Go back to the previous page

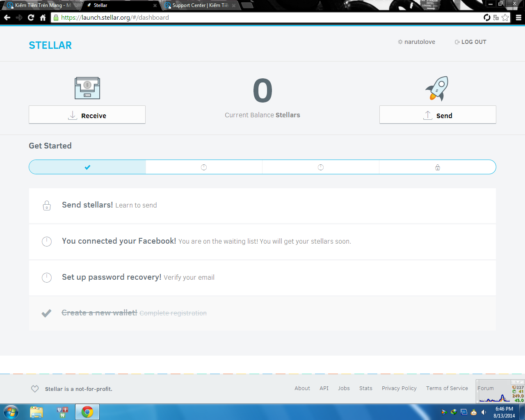tap(7, 18)
